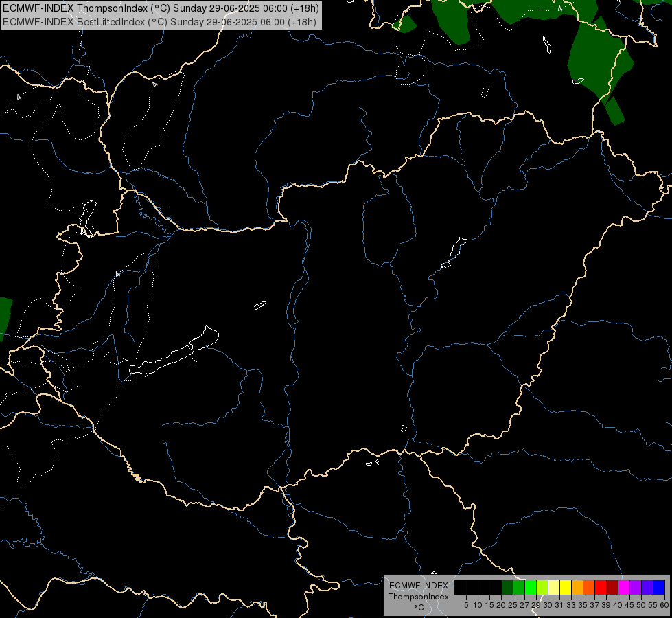The width and height of the screenshot is (672, 618).
Task: Click scale value '5' in the legend
Action: click(466, 605)
